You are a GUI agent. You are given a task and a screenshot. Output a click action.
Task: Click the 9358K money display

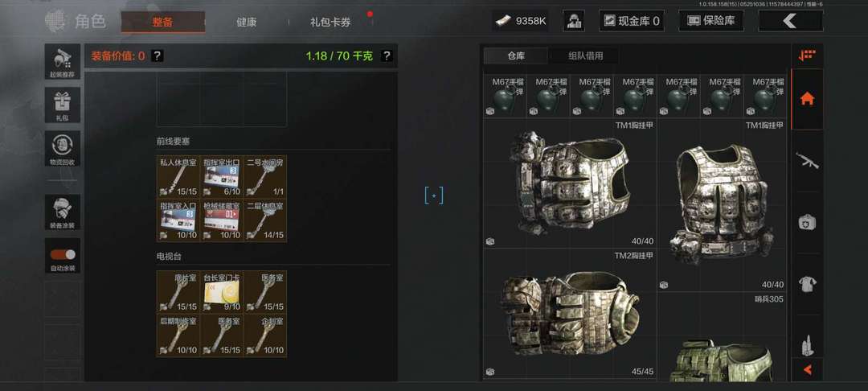pos(521,21)
